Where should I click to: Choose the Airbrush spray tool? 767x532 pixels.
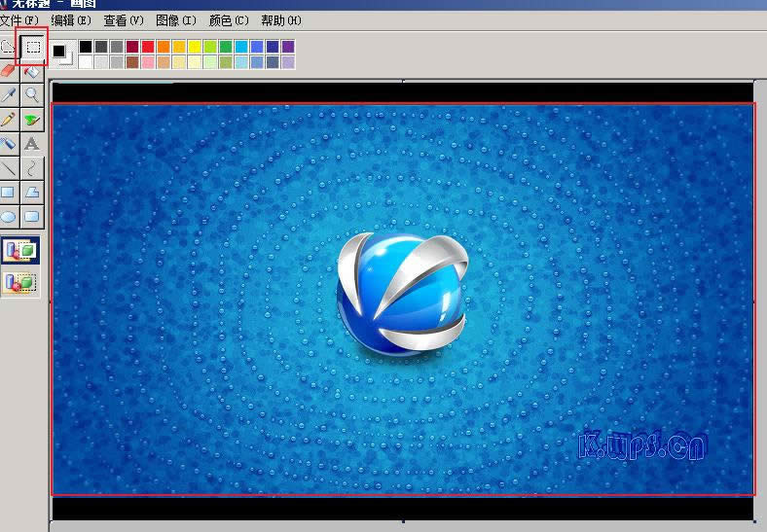[9, 143]
